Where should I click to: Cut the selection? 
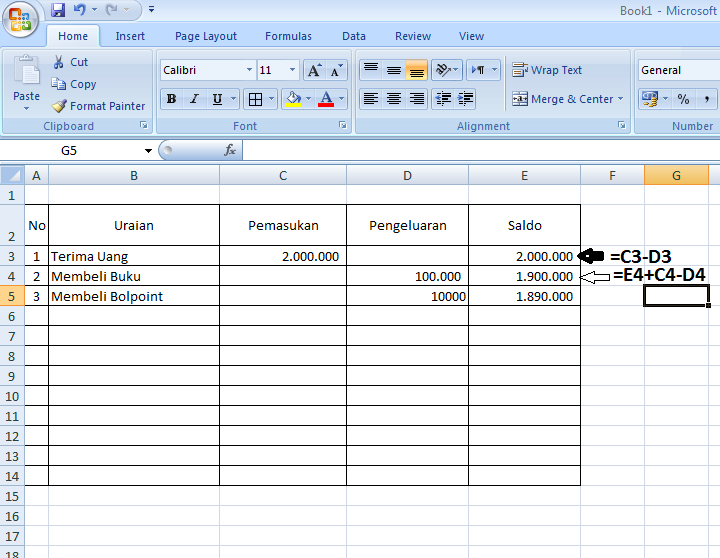point(70,62)
